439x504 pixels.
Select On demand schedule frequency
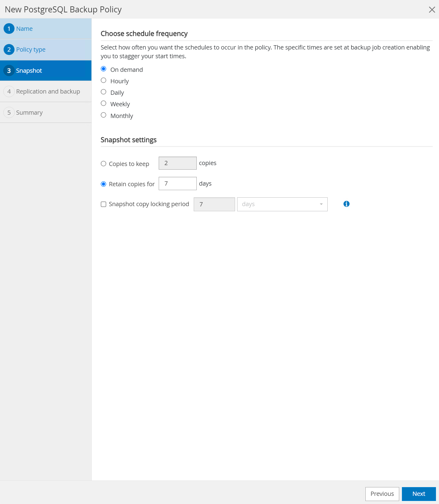point(103,69)
